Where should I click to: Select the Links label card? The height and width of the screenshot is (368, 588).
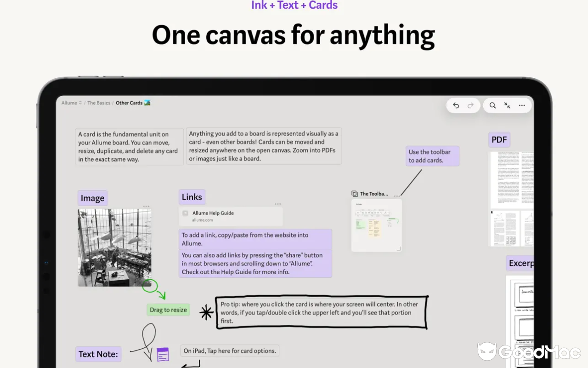(x=192, y=197)
